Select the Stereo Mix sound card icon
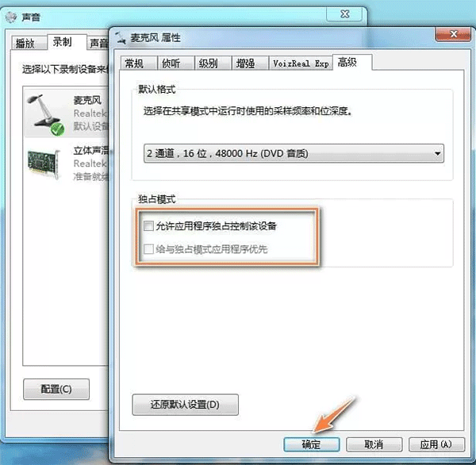This screenshot has width=476, height=465. click(44, 164)
